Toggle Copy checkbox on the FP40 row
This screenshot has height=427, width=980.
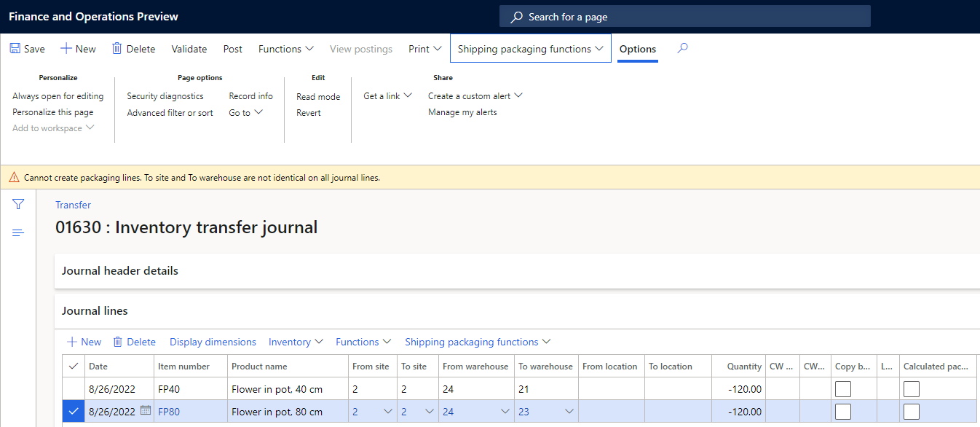842,389
